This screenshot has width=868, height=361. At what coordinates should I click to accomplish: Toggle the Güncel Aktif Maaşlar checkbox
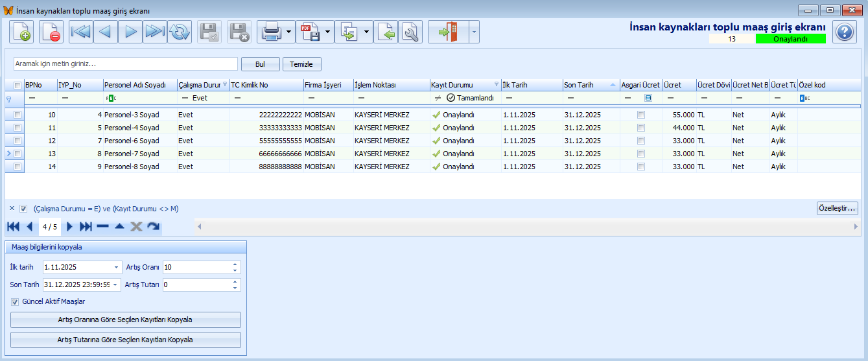click(x=15, y=301)
